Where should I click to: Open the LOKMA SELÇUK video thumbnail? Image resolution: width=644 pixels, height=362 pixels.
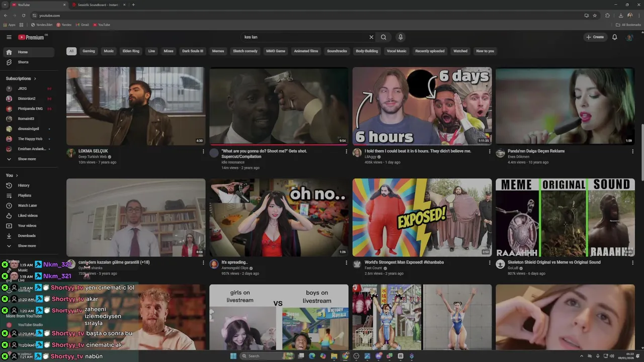point(136,106)
